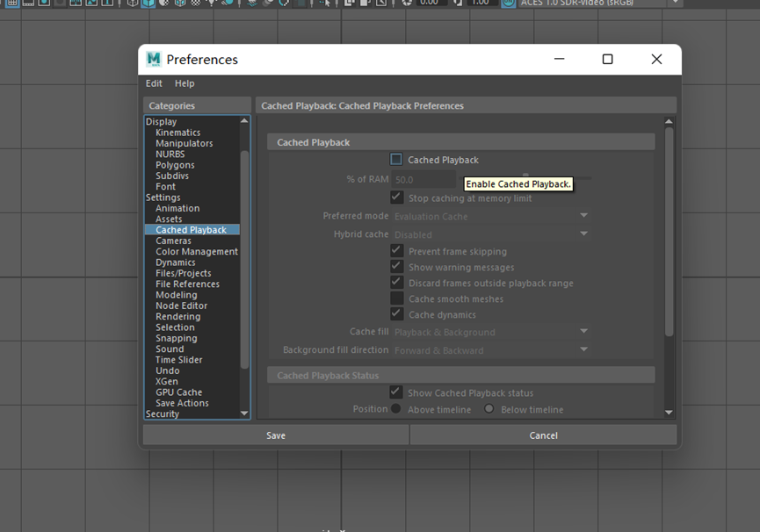The width and height of the screenshot is (760, 532).
Task: Select the Settings category
Action: click(x=163, y=198)
